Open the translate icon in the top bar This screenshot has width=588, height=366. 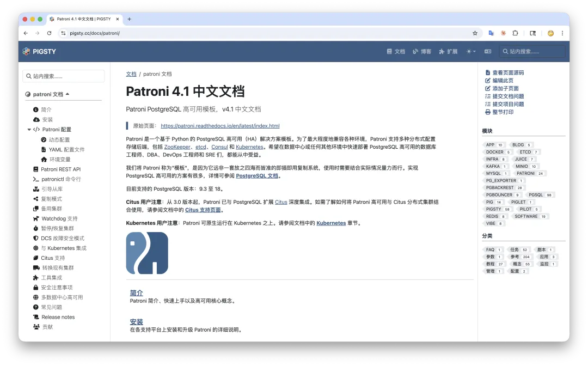coord(488,51)
